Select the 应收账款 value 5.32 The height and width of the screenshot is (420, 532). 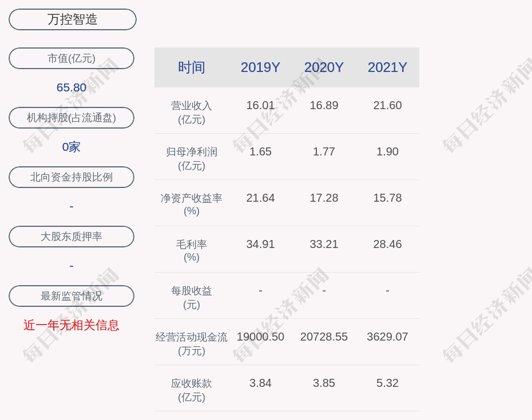(x=387, y=383)
